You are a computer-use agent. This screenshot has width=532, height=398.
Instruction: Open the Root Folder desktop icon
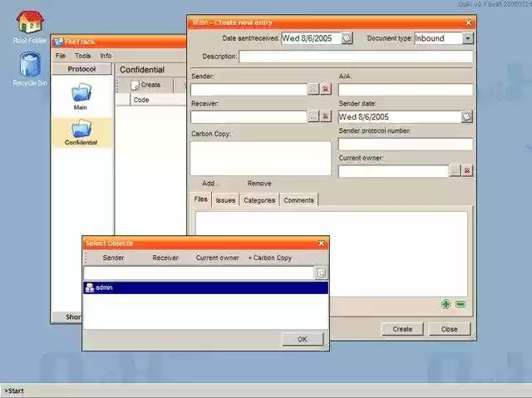pos(30,22)
